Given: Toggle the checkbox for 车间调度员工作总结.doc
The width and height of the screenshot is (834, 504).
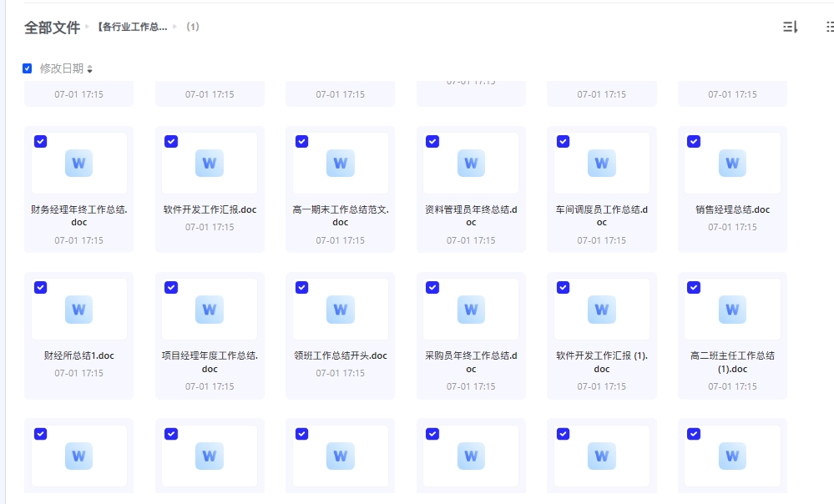Looking at the screenshot, I should pyautogui.click(x=564, y=141).
